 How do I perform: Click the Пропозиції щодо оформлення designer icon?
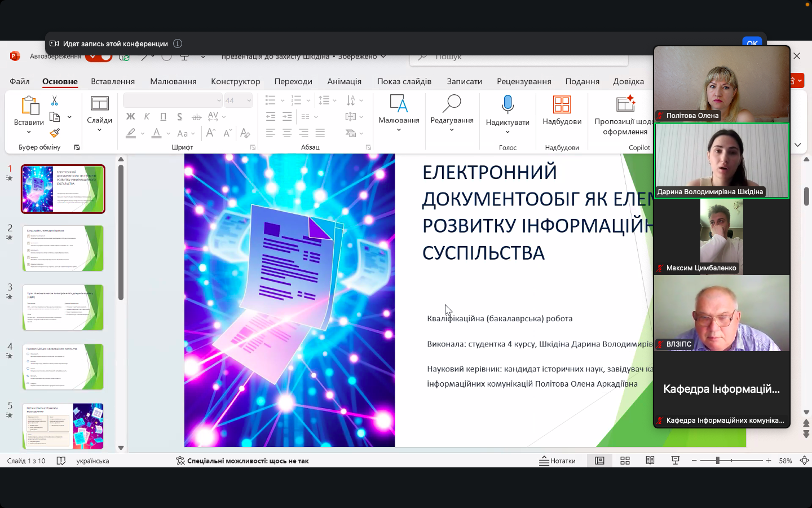point(625,104)
